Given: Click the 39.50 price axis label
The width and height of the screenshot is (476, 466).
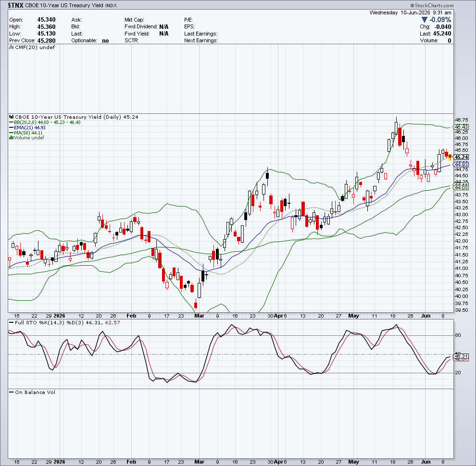Looking at the screenshot, I should click(461, 310).
